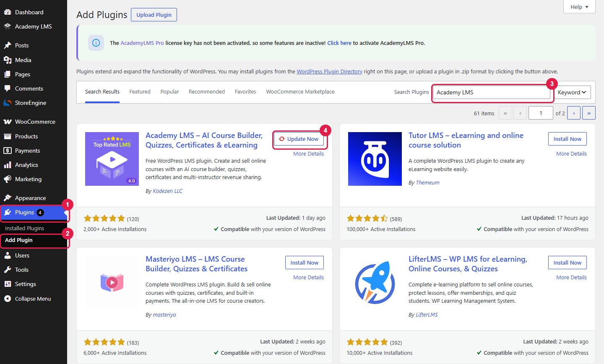This screenshot has width=604, height=364.
Task: View More Details for Tutor LMS
Action: [x=571, y=154]
